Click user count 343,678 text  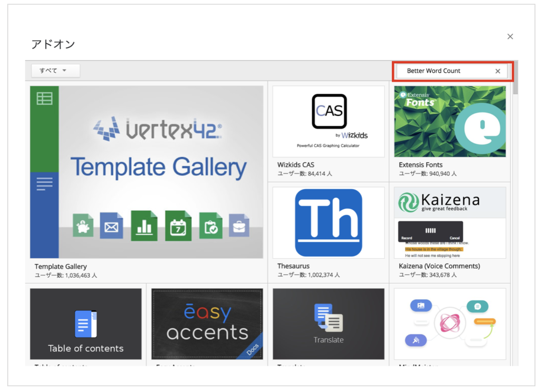[428, 275]
